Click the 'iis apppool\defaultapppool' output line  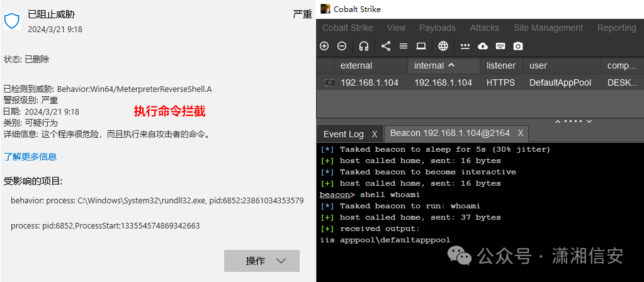pyautogui.click(x=385, y=240)
